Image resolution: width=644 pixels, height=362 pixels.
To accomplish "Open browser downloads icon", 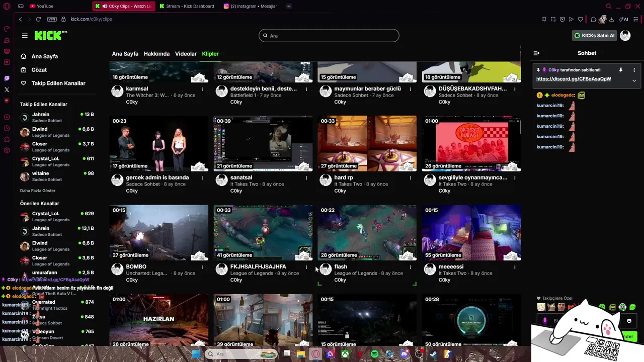I will coord(611,19).
